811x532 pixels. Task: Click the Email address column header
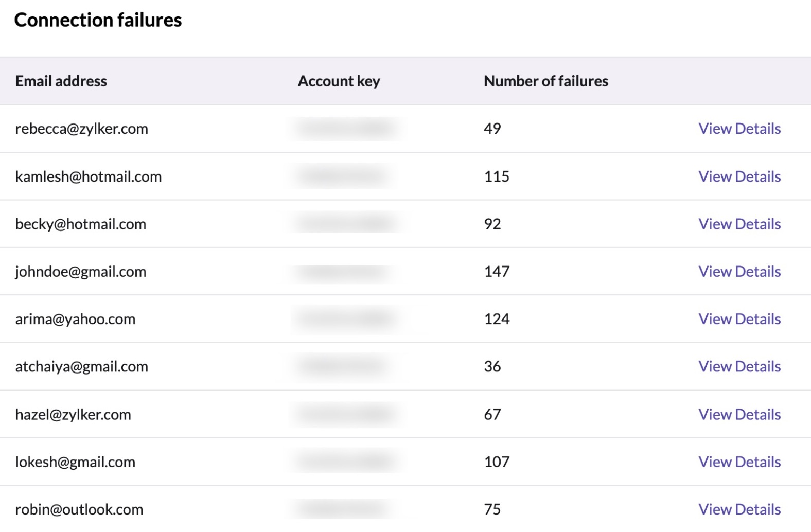[x=61, y=81]
